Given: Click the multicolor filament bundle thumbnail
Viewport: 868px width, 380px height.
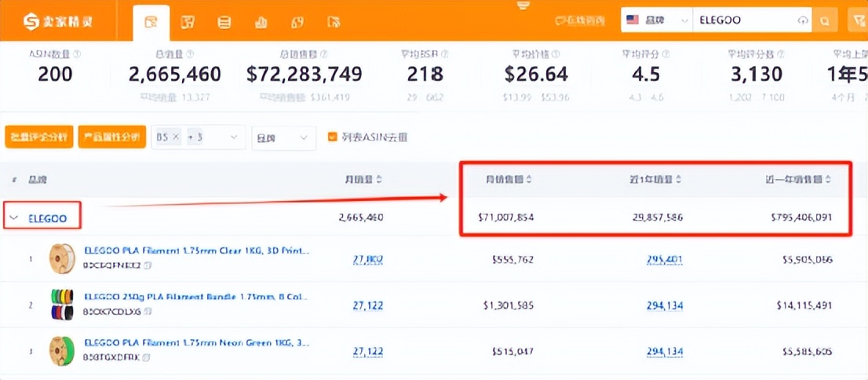Looking at the screenshot, I should tap(61, 305).
